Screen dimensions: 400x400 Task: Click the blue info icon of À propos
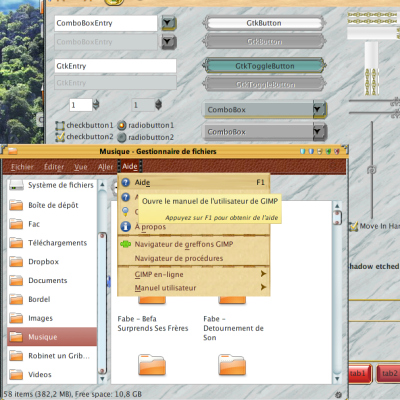[125, 227]
